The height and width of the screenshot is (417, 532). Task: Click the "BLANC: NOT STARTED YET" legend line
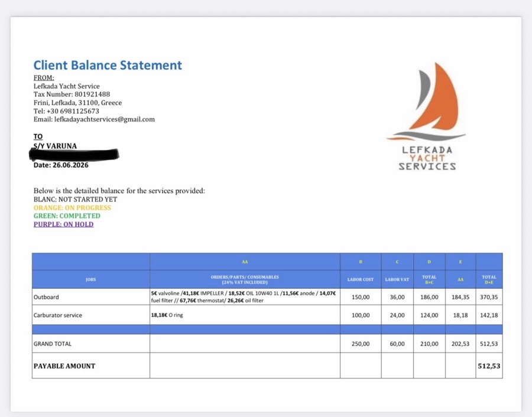[x=75, y=200]
